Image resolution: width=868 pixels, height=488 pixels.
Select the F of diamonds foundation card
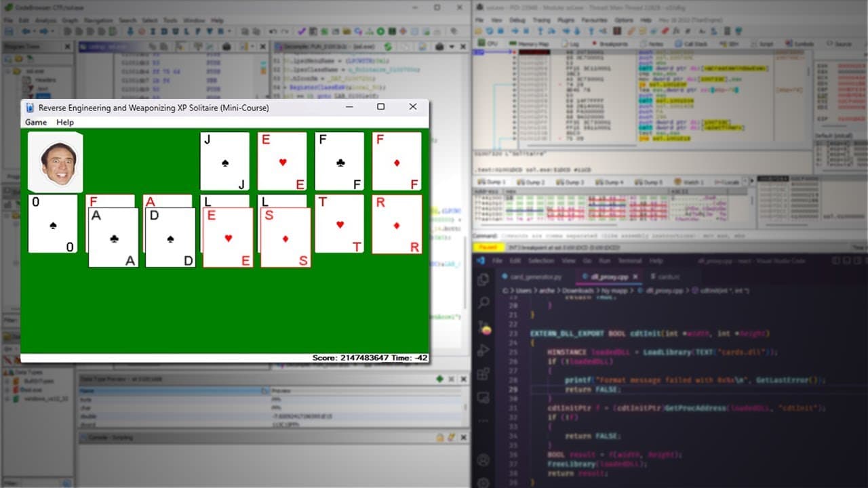pos(397,161)
